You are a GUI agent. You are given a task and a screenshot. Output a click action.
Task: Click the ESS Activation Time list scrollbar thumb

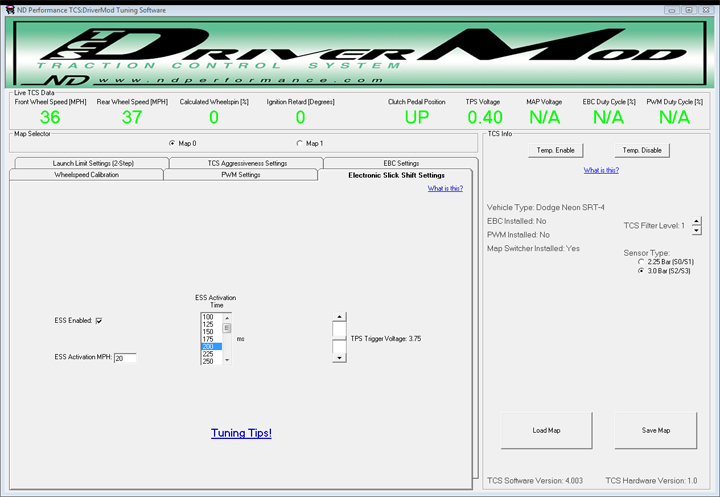tap(227, 328)
